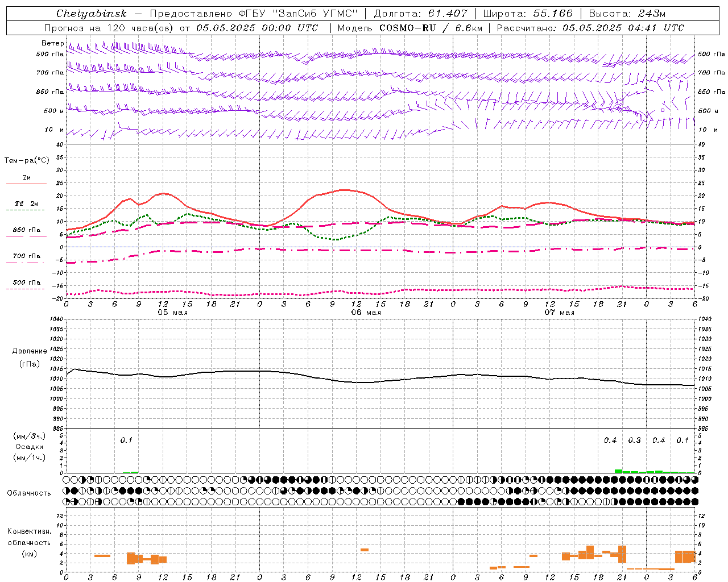
Task: Click the 500 м wind level label on left
Action: (x=54, y=111)
